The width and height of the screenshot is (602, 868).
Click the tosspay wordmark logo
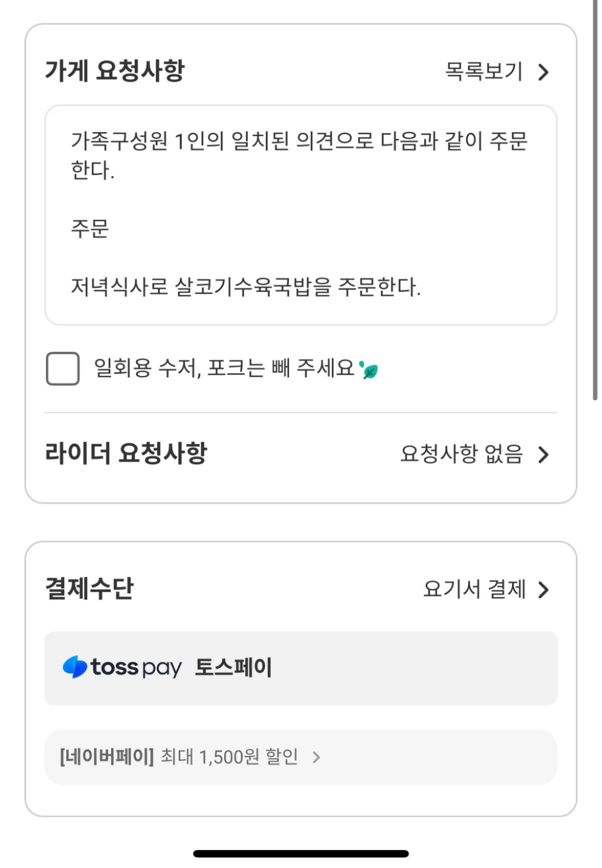click(x=136, y=667)
